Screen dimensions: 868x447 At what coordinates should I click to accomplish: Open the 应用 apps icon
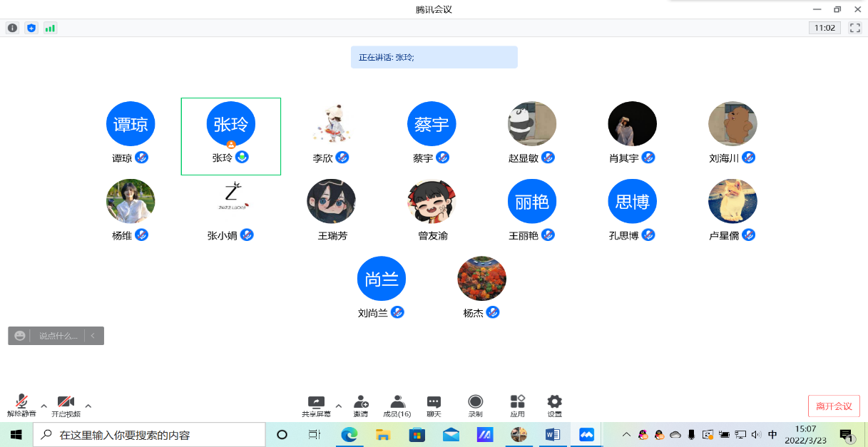coord(517,405)
